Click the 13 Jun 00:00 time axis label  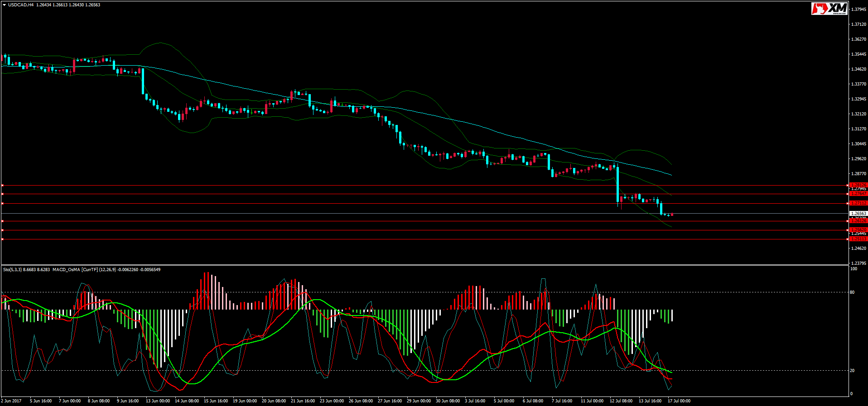pos(158,401)
